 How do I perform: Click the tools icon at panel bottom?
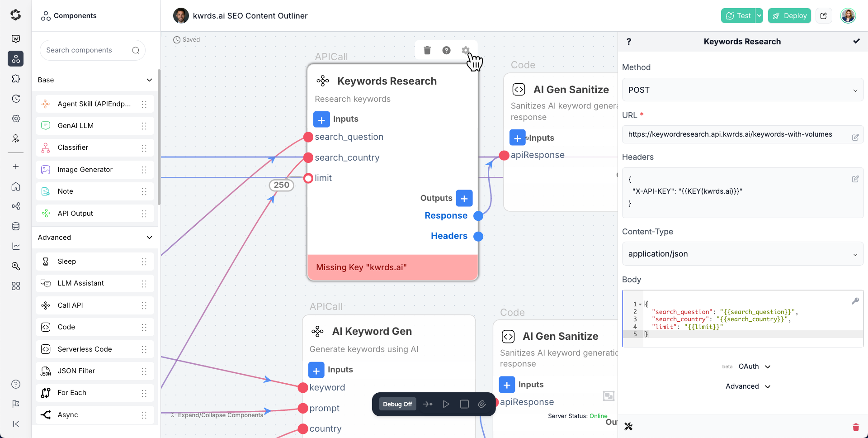(628, 426)
